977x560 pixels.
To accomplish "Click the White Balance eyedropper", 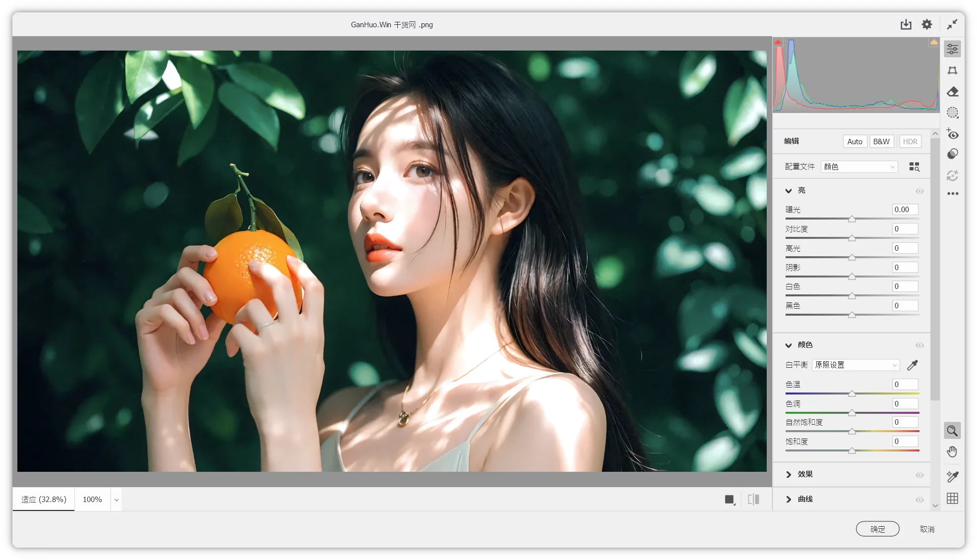I will (913, 365).
